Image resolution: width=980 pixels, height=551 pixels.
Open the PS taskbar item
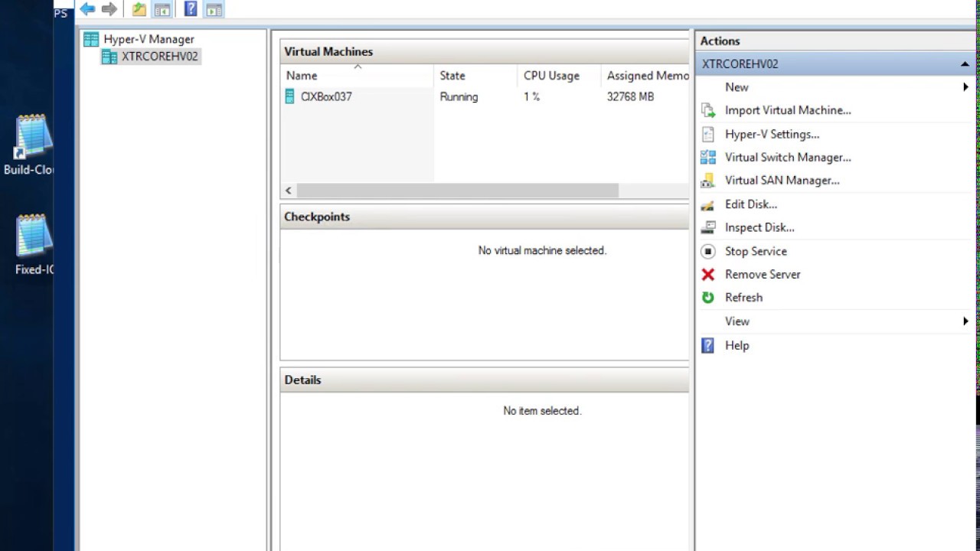(x=60, y=13)
